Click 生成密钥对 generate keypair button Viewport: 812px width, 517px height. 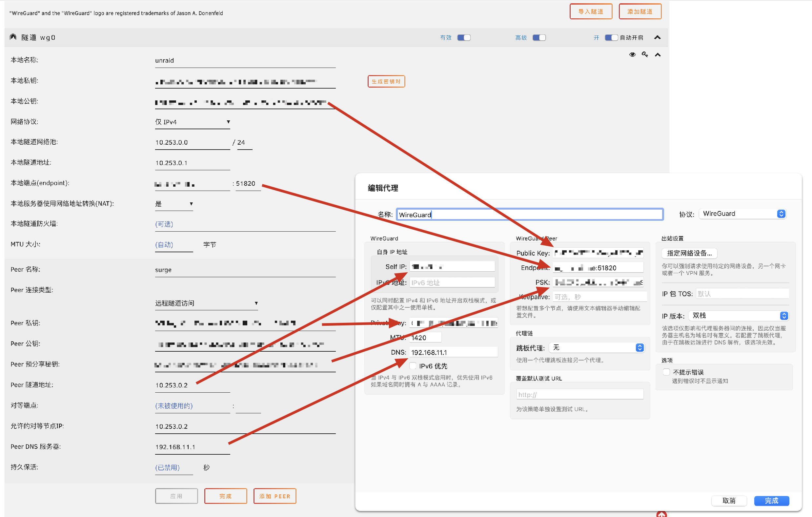coord(386,81)
